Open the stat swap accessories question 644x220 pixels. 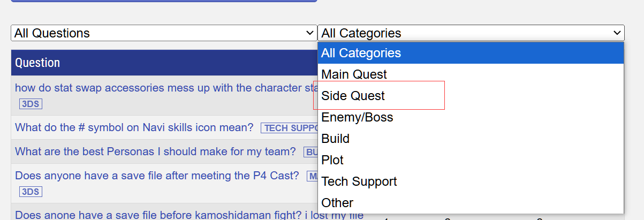(x=161, y=88)
